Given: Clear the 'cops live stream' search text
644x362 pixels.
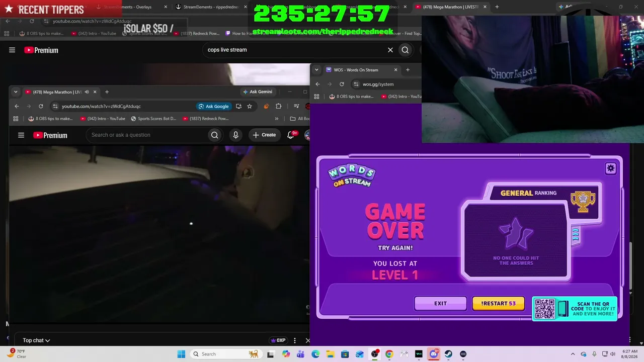Looking at the screenshot, I should click(390, 50).
